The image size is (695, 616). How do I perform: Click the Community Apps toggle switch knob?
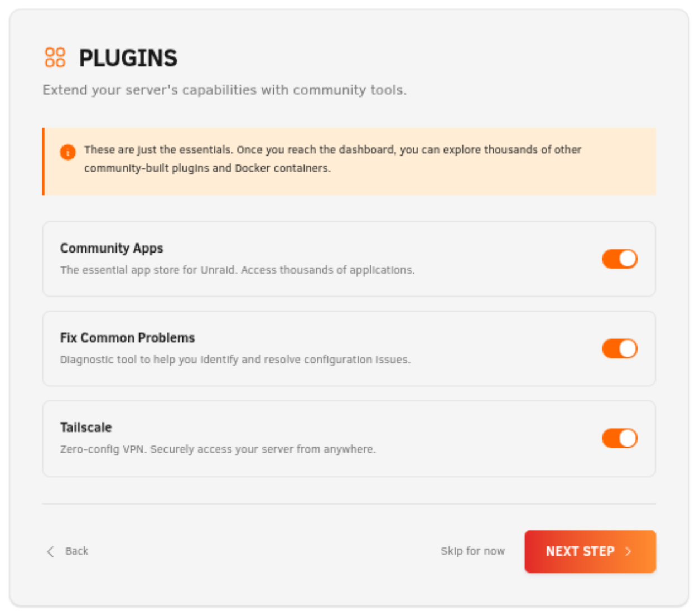click(627, 259)
